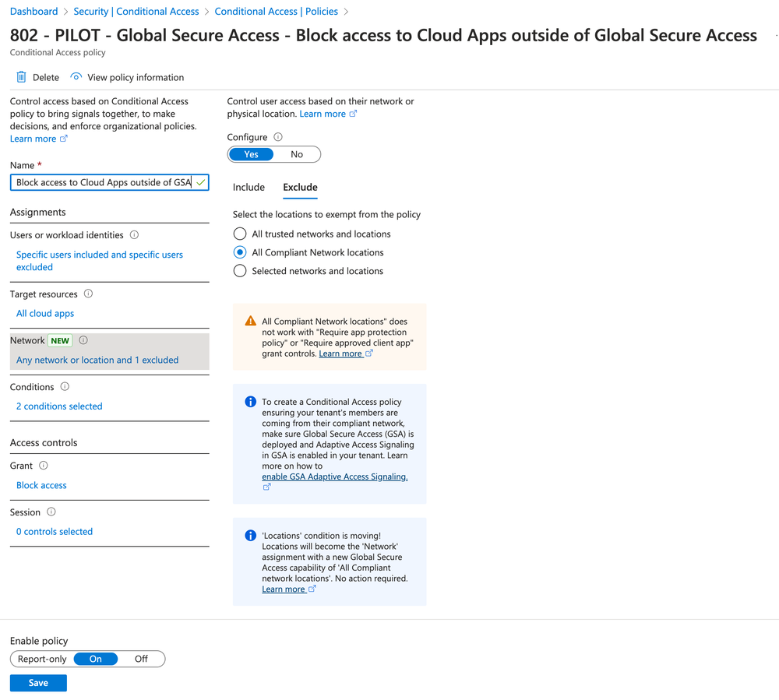Click info icon next to Grant
Screen dimensions: 779x700
pyautogui.click(x=44, y=466)
